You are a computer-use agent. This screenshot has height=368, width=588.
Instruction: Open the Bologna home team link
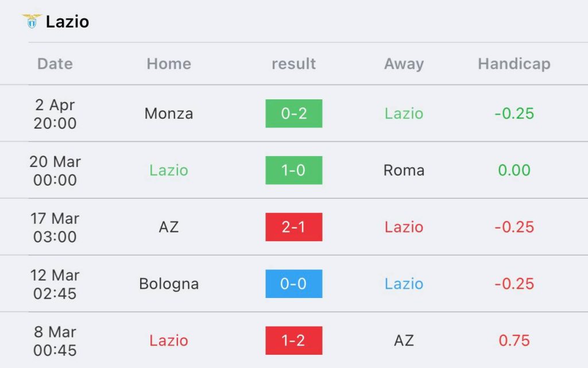pos(168,284)
